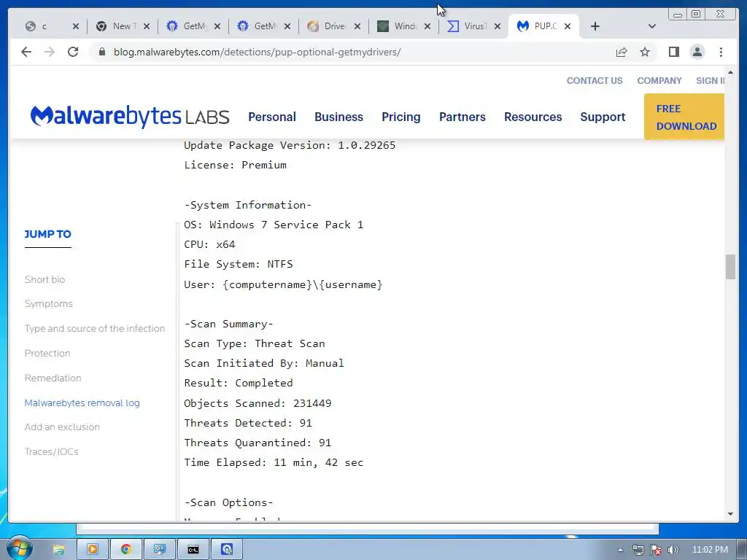Click the scrollbar down arrow
Image resolution: width=747 pixels, height=560 pixels.
[x=730, y=514]
